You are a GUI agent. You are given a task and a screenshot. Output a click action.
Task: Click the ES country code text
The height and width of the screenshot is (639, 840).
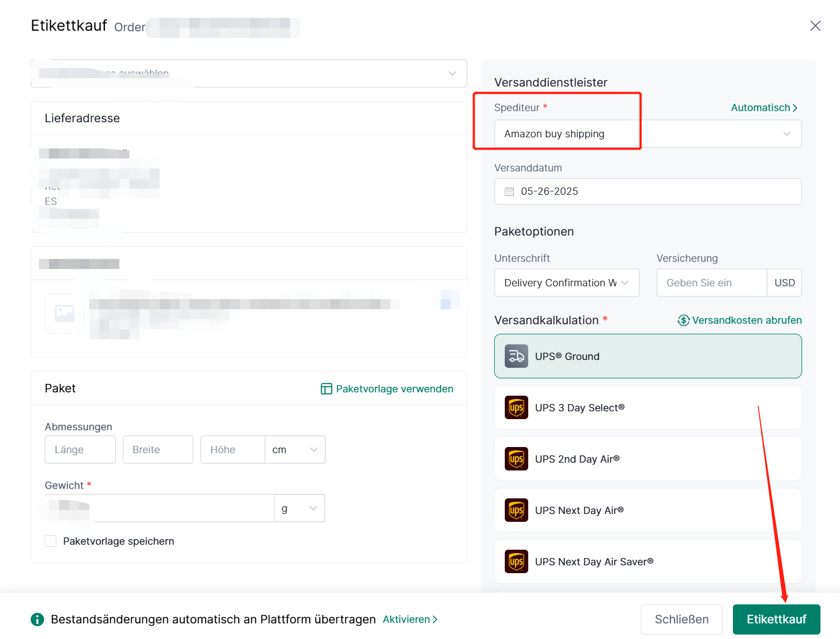tap(51, 201)
